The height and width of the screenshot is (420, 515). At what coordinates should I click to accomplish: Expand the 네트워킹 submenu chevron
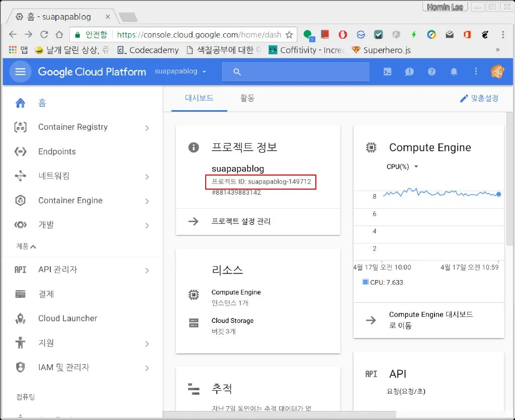(147, 177)
